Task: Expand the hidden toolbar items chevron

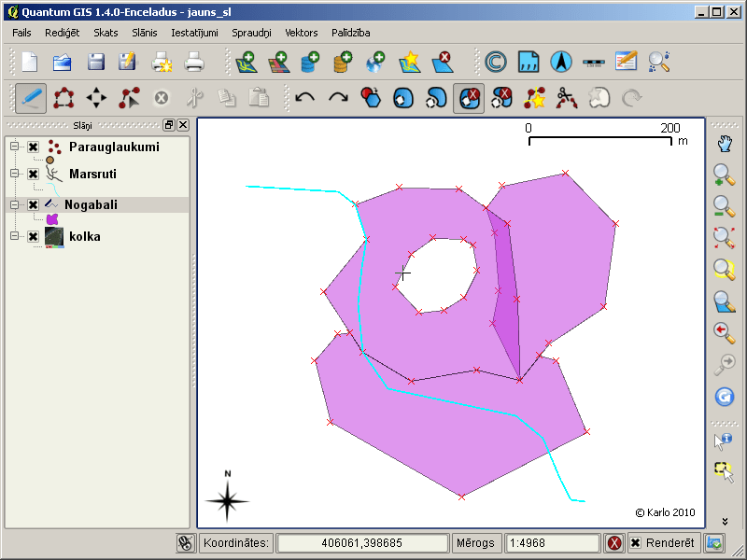Action: pyautogui.click(x=725, y=521)
